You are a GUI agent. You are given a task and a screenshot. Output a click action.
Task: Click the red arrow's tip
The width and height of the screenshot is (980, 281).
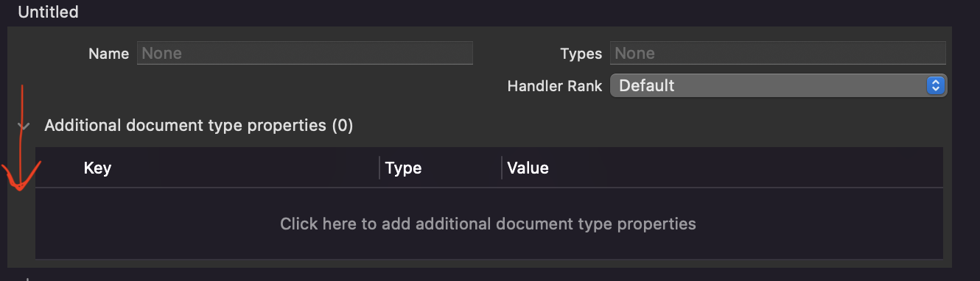(x=19, y=190)
